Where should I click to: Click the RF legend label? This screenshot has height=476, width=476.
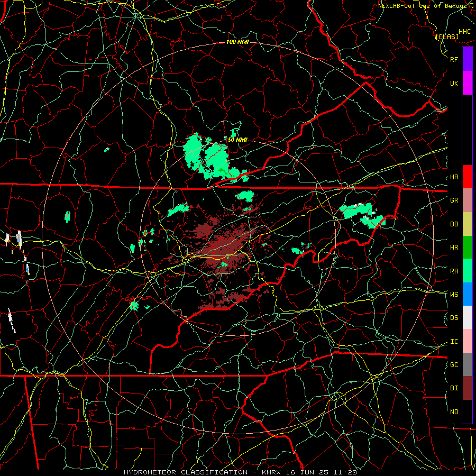[x=454, y=59]
